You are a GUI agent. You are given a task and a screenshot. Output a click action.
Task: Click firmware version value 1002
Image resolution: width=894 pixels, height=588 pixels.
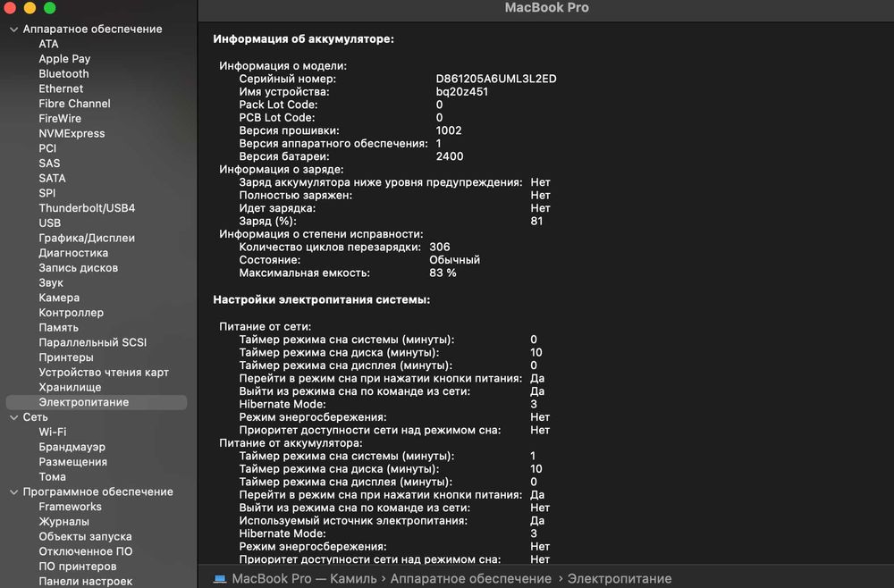tap(449, 130)
